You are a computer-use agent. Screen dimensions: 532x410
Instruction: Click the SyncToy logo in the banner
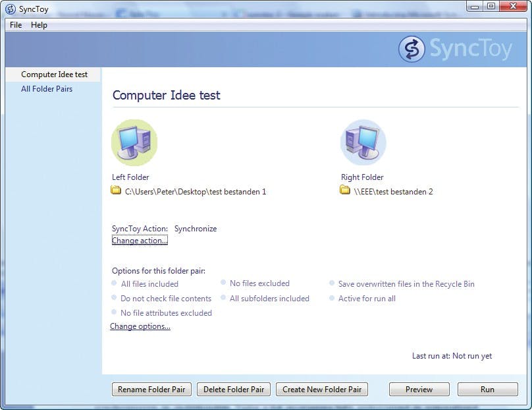tap(455, 49)
